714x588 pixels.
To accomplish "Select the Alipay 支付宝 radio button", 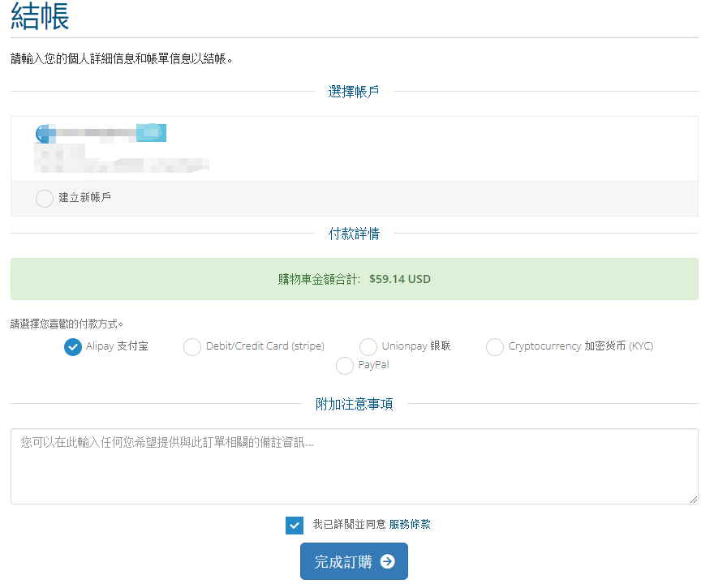I will 73,347.
